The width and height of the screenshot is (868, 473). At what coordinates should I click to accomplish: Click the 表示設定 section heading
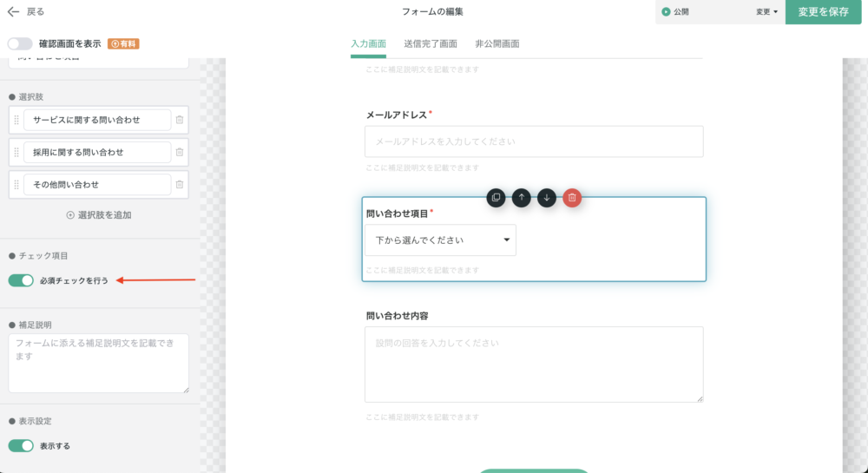(x=35, y=421)
